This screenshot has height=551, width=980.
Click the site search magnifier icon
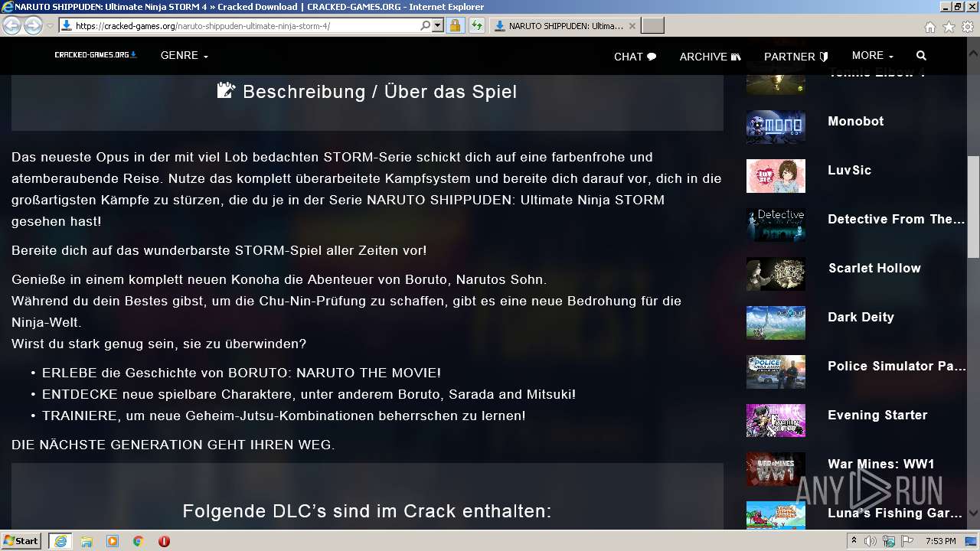pyautogui.click(x=921, y=56)
